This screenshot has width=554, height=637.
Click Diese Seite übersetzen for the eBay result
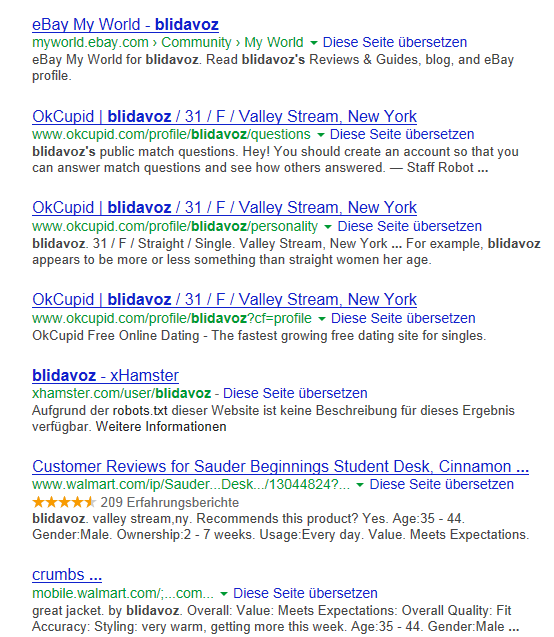(394, 42)
